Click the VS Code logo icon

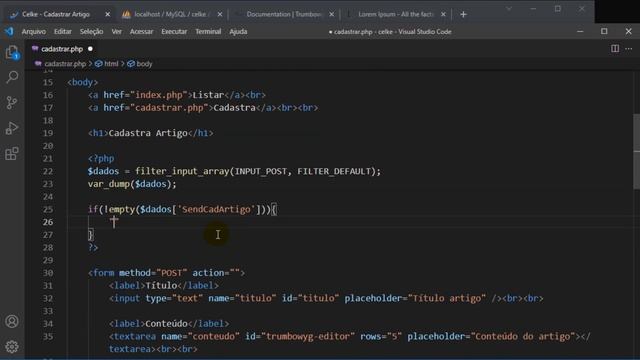tap(9, 31)
